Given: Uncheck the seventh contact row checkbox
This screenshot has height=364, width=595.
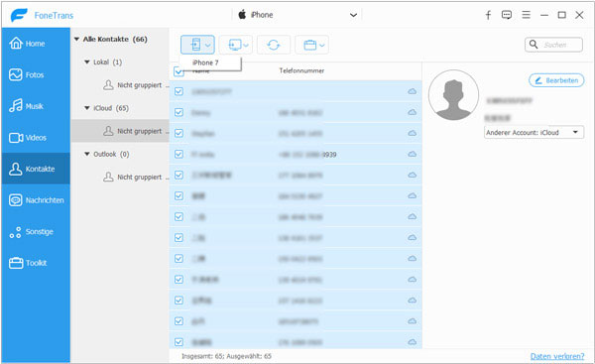Looking at the screenshot, I should [x=178, y=217].
